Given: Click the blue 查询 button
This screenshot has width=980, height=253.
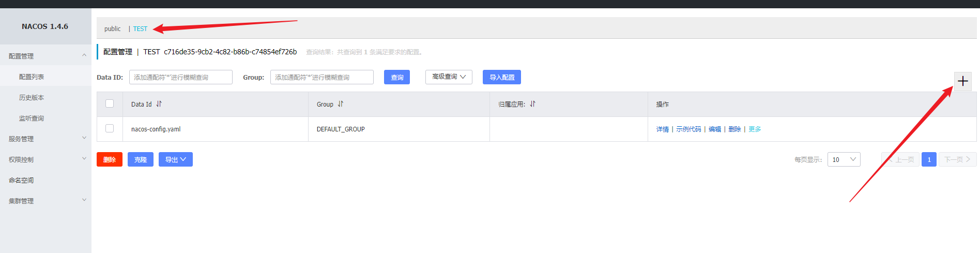Looking at the screenshot, I should coord(397,77).
